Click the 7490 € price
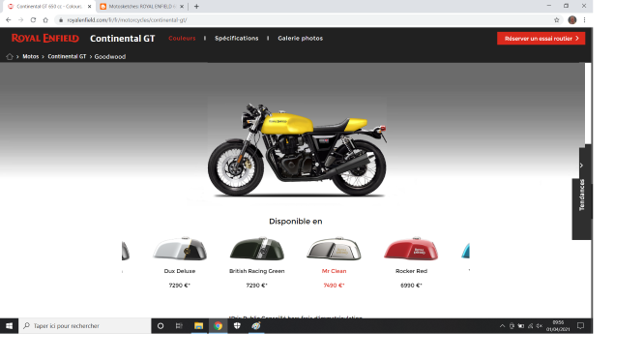The height and width of the screenshot is (362, 644). 334,286
